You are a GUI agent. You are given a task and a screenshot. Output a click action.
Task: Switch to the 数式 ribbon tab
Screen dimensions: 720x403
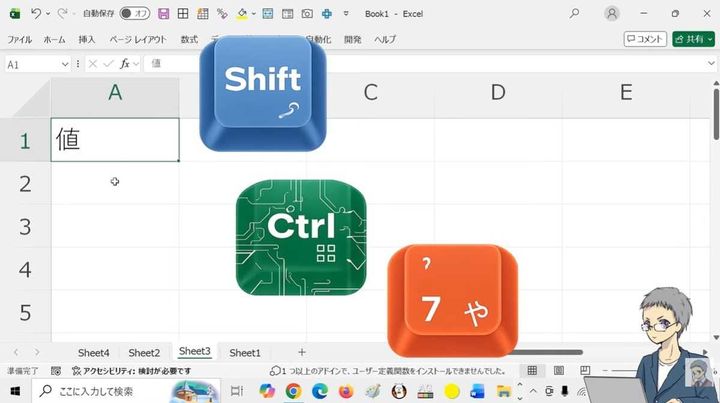coord(189,39)
